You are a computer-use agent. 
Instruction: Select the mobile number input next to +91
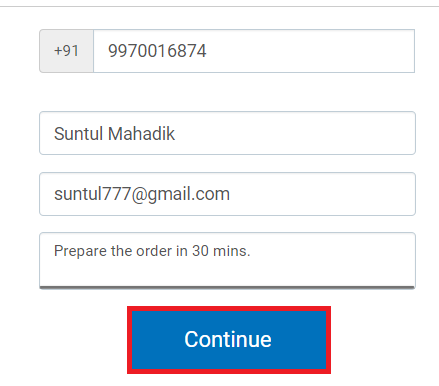tap(254, 51)
